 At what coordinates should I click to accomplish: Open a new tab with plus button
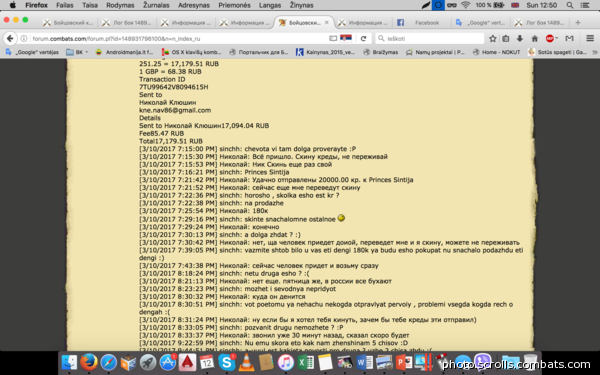point(578,23)
